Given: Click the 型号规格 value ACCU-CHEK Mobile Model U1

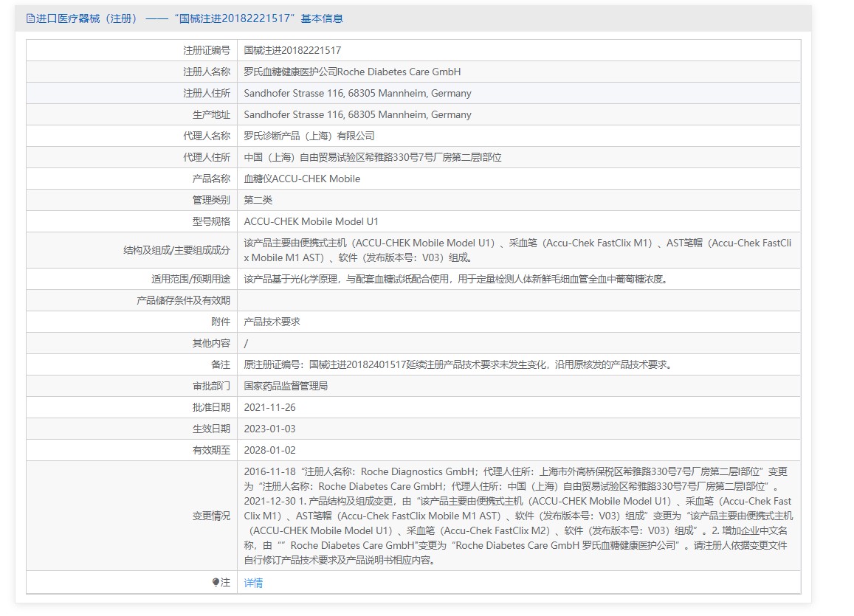Looking at the screenshot, I should coord(311,222).
